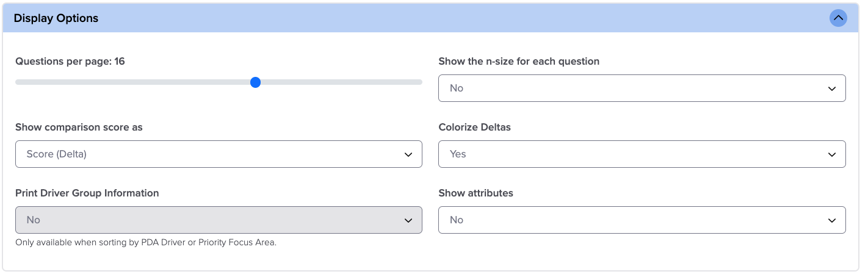Click the Questions per page slider handle
The image size is (868, 277).
256,82
